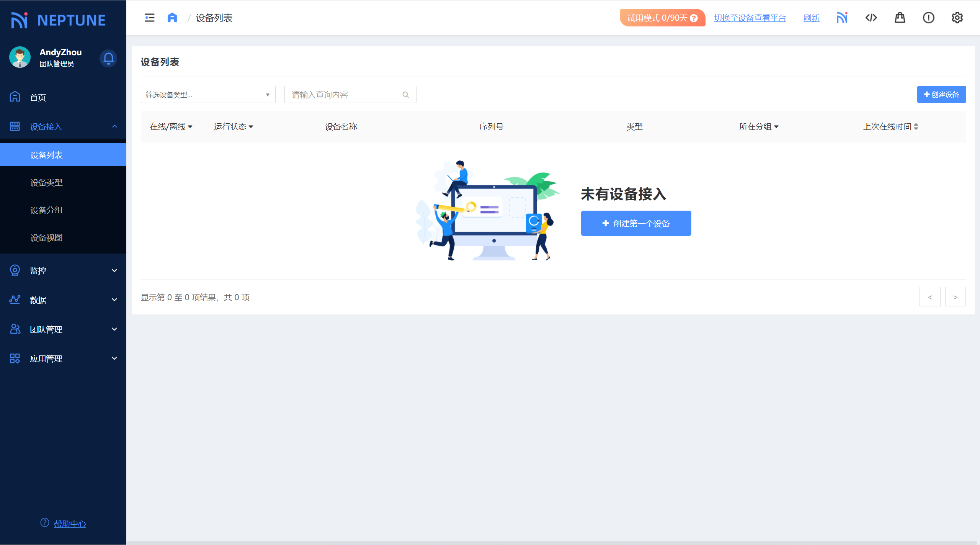Open the shopping bag icon
Viewport: 980px width, 545px height.
[900, 18]
